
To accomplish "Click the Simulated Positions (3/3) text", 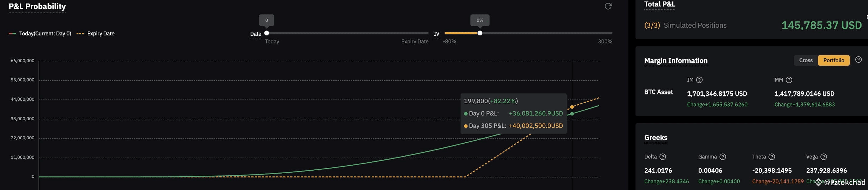I will tap(685, 25).
